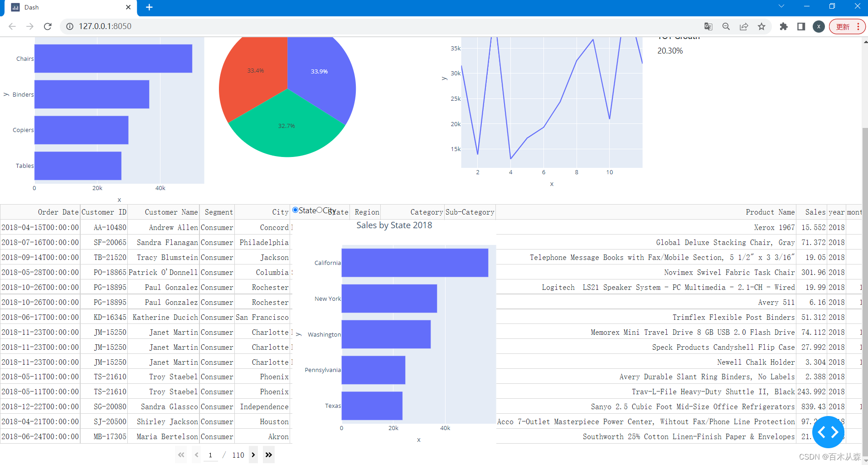Open the translate page icon
The height and width of the screenshot is (465, 868).
click(708, 26)
